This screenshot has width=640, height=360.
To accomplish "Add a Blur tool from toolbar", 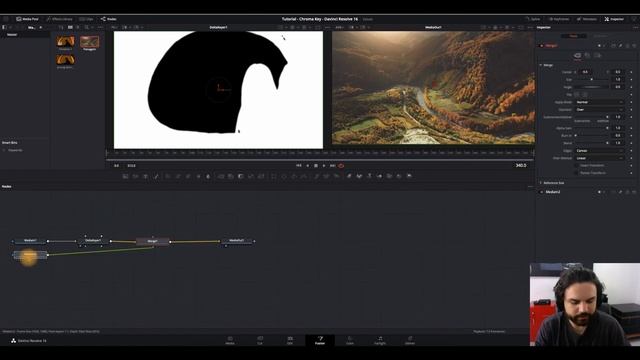I will pyautogui.click(x=208, y=176).
